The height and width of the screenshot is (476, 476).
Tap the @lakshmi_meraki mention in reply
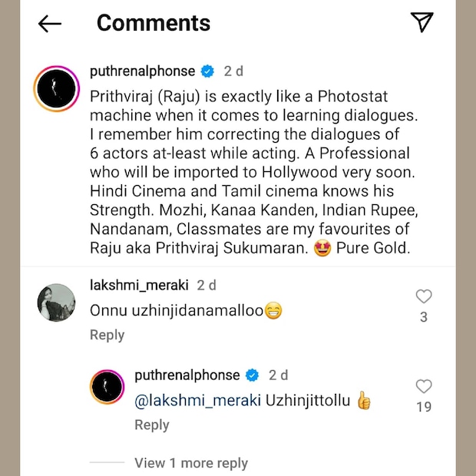point(197,400)
